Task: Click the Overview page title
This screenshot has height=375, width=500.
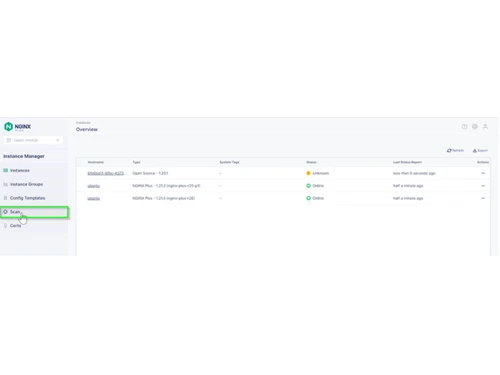Action: click(87, 129)
